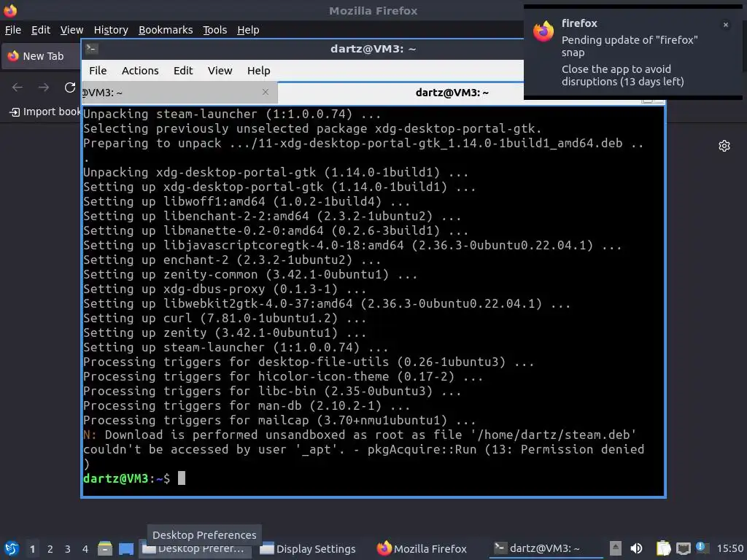Viewport: 747px width, 560px height.
Task: Click the 'Pending update of "firefox" snap' notification text
Action: (630, 46)
